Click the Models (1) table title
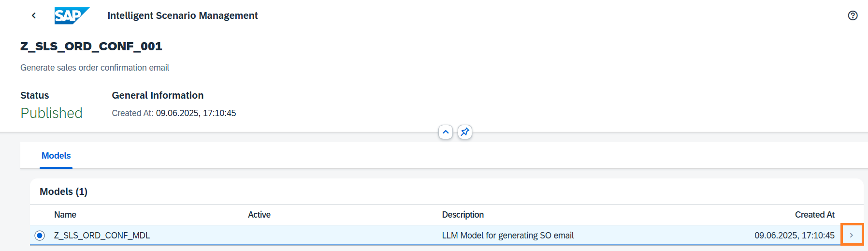 click(x=63, y=192)
